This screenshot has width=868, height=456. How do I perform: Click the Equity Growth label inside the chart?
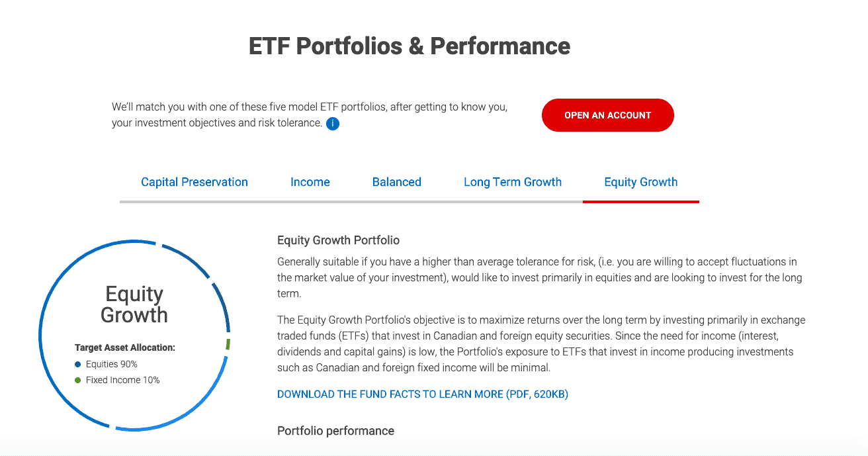[x=134, y=304]
